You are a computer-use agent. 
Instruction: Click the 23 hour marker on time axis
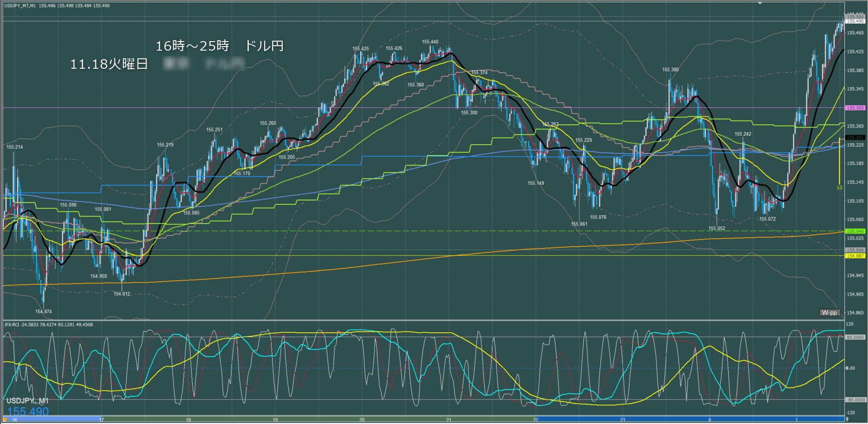(622, 420)
